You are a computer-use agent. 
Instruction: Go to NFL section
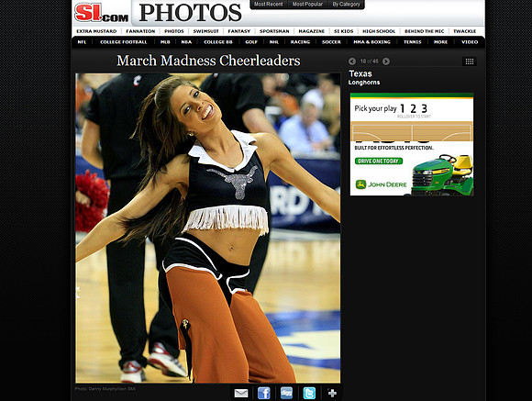click(x=82, y=42)
